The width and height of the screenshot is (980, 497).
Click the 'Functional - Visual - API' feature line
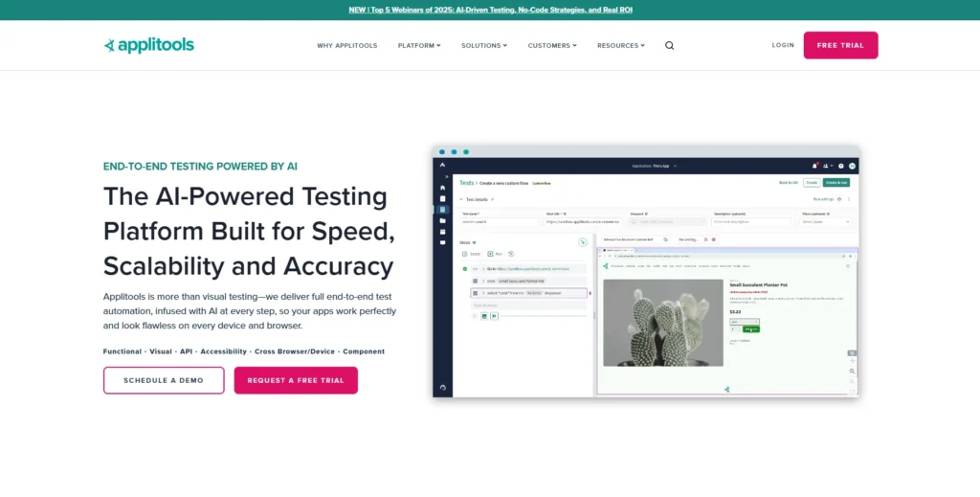point(244,351)
